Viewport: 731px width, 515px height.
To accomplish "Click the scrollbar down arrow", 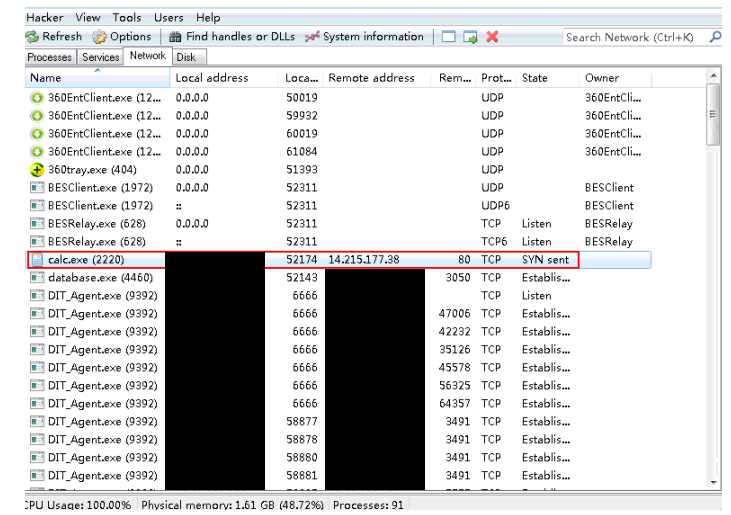I will (713, 482).
